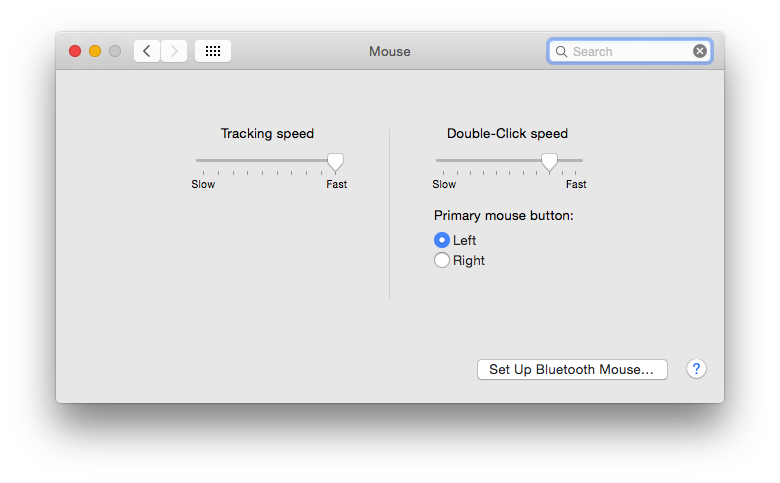Click the Tracking speed slider thumb

click(336, 161)
